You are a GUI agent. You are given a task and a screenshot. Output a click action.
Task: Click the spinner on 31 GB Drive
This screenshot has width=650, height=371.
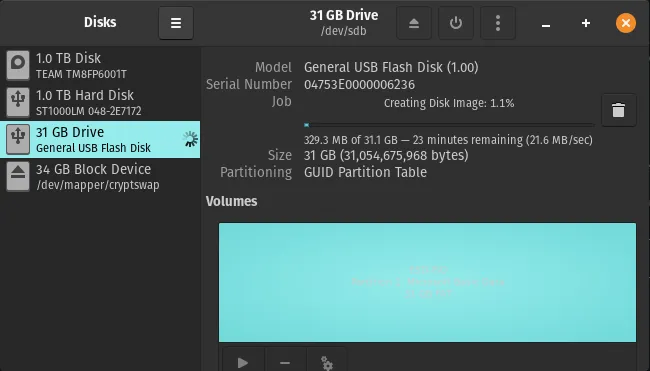(190, 139)
